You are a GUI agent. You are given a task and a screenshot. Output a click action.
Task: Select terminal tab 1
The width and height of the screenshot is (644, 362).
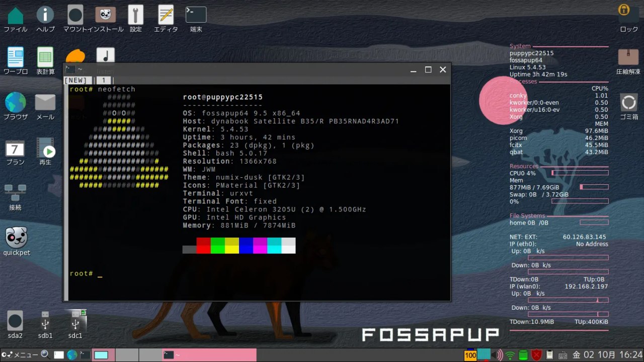[103, 80]
